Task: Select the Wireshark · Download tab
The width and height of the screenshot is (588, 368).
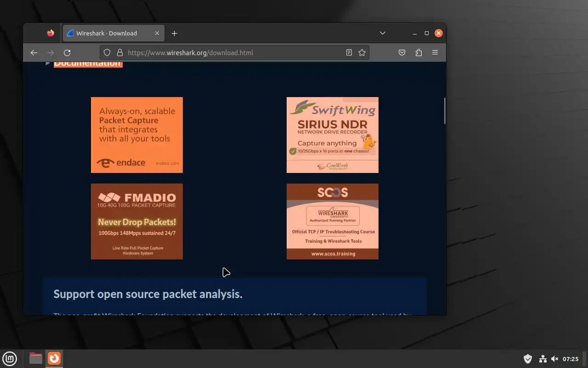Action: tap(113, 33)
